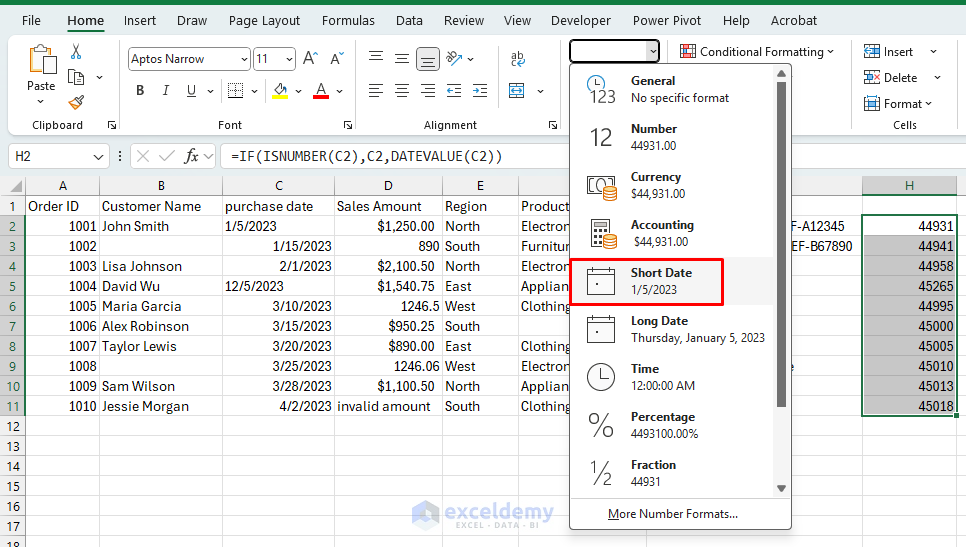Confirm formula entry with checkmark
Viewport: 966px width, 547px height.
(x=166, y=156)
